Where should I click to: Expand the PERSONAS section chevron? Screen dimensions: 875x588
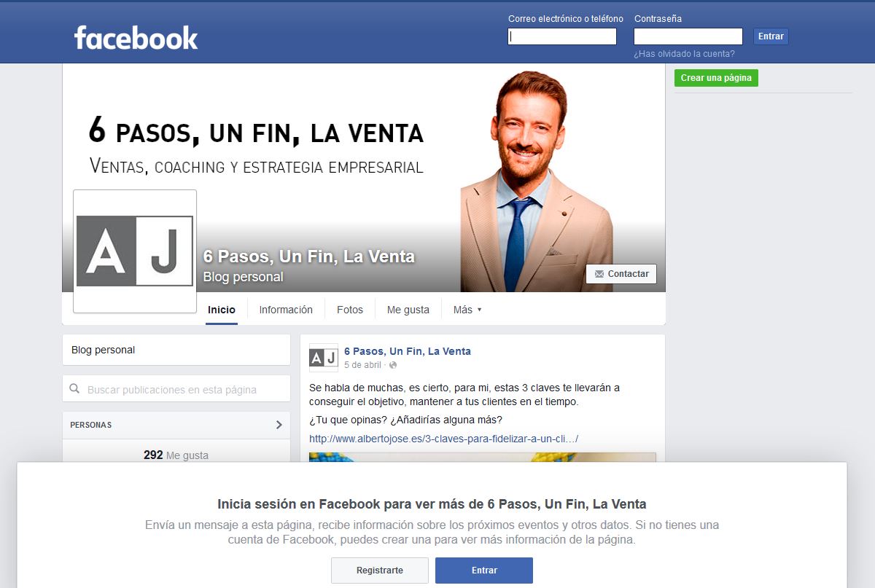click(279, 425)
